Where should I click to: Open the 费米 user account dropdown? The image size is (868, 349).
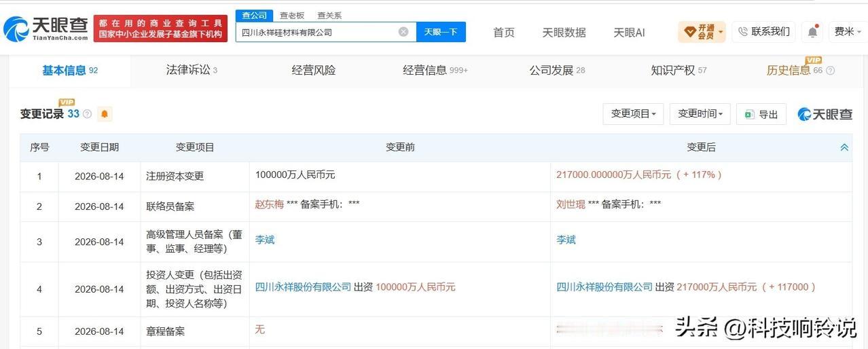[x=848, y=32]
